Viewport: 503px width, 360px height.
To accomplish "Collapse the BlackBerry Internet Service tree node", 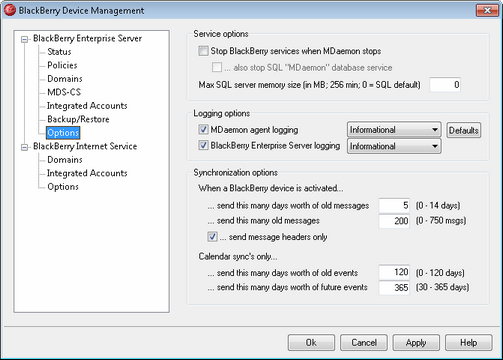I will click(x=24, y=147).
